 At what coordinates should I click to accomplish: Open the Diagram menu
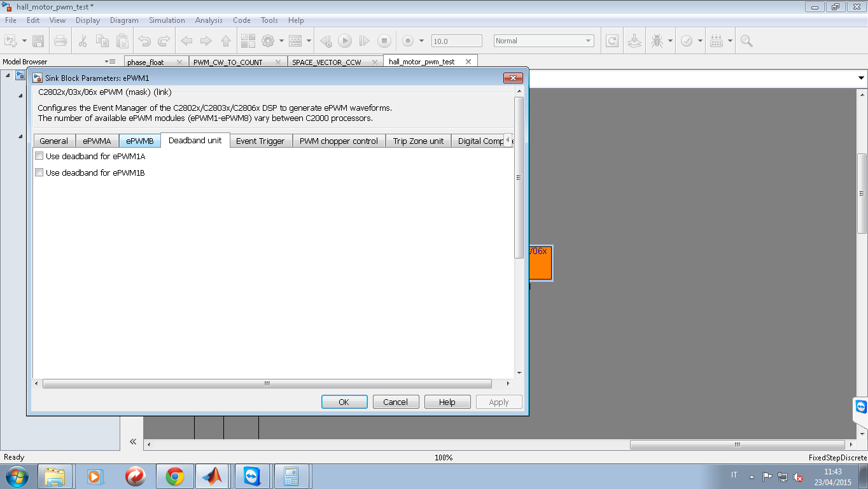coord(124,20)
